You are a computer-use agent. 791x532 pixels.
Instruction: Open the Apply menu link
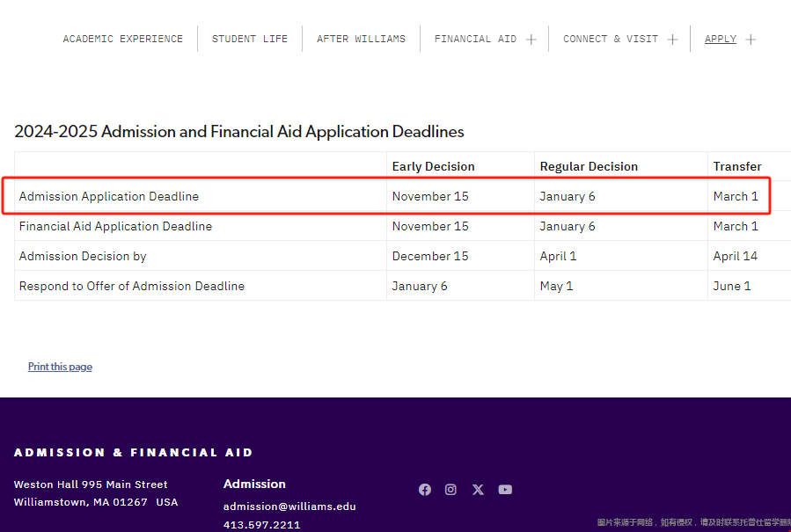[x=721, y=39]
